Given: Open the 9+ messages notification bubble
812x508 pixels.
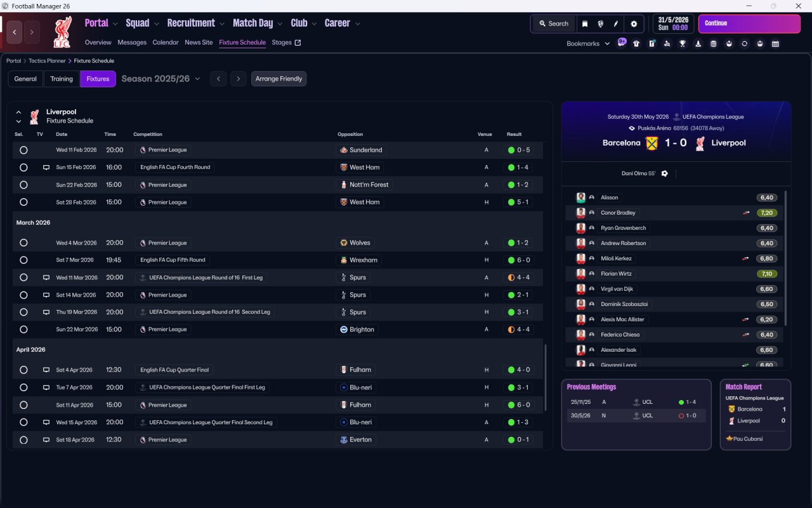Looking at the screenshot, I should (x=622, y=43).
